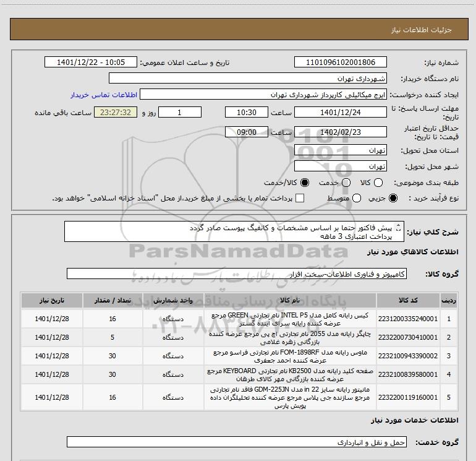This screenshot has height=461, width=476.
Task: Click the HP 2055 printer item
Action: point(290,338)
